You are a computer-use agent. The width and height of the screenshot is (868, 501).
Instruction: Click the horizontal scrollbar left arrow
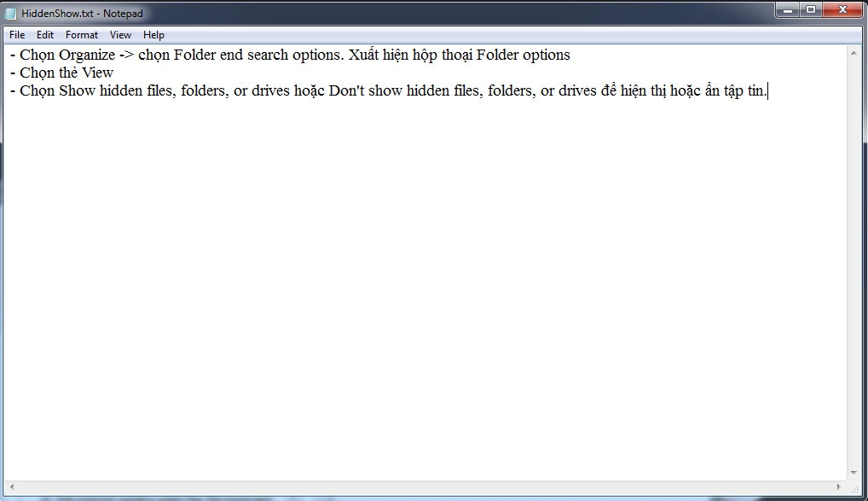(12, 486)
